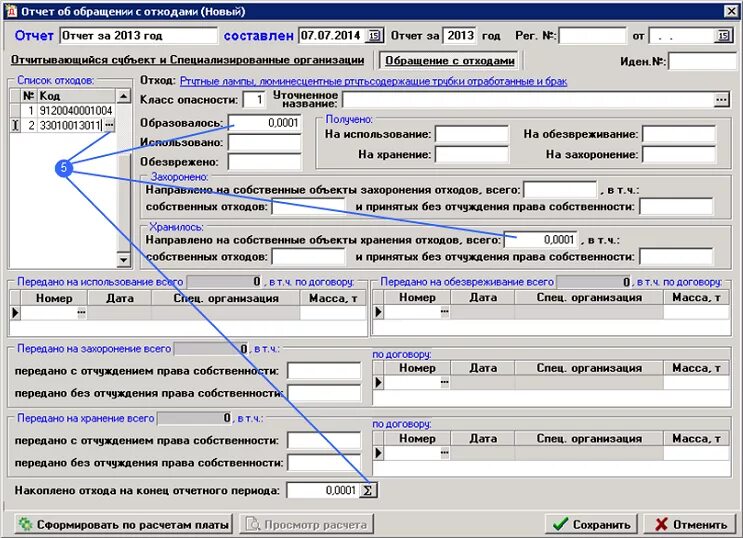Viewport: 743px width, 538px height.
Task: Click 'Использовано' input field
Action: [x=264, y=142]
